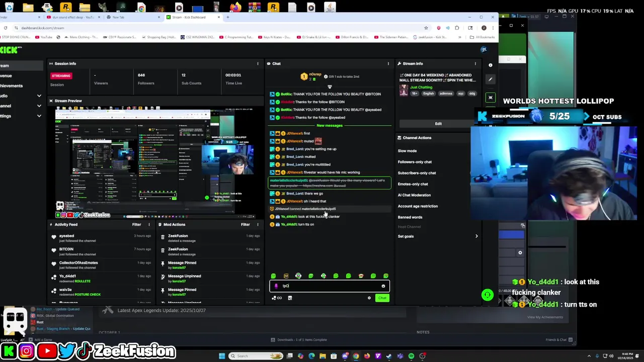This screenshot has height=362, width=644.
Task: Open Activity Feed three-dot menu
Action: point(149,224)
